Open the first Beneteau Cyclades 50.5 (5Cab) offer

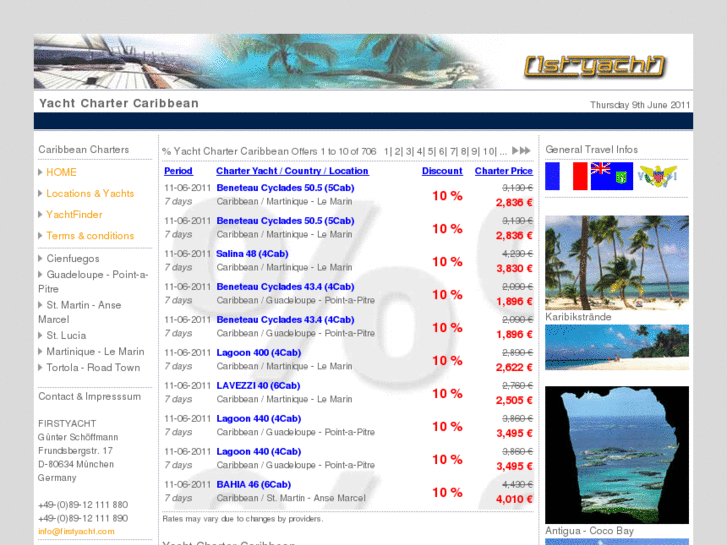click(285, 188)
